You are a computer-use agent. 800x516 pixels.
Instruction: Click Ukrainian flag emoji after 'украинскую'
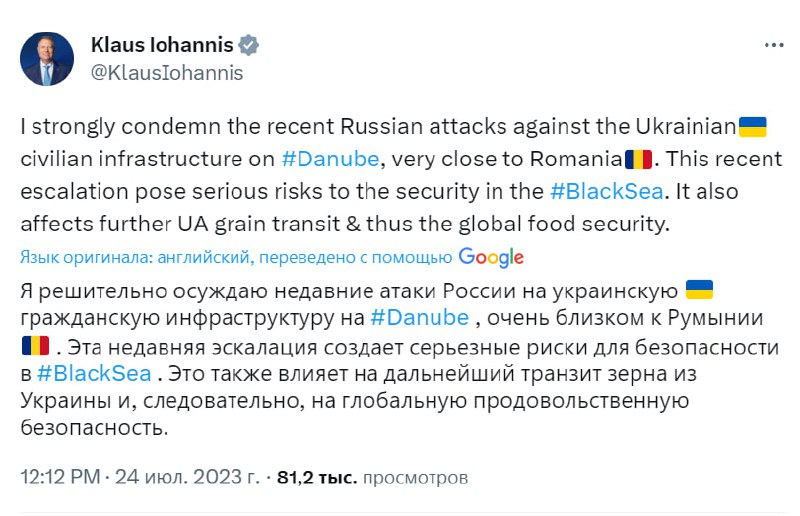click(698, 290)
